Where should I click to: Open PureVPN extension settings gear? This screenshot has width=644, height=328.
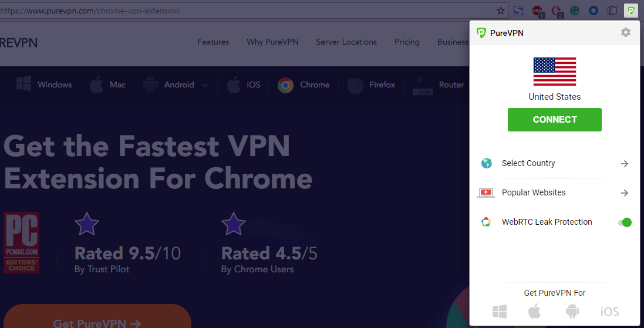(x=626, y=32)
